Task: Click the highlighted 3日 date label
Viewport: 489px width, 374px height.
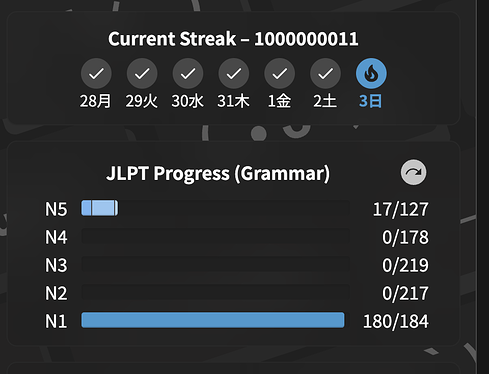Action: point(371,101)
